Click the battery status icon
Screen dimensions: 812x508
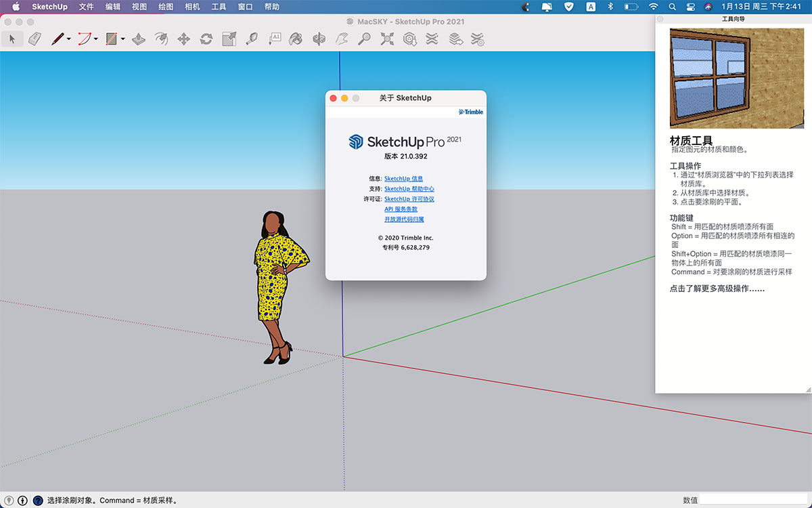click(x=631, y=7)
